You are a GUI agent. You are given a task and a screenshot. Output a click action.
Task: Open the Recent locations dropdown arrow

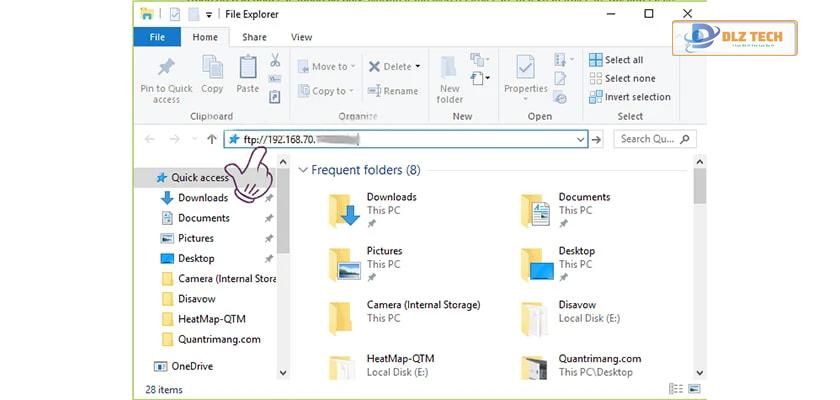pyautogui.click(x=194, y=140)
